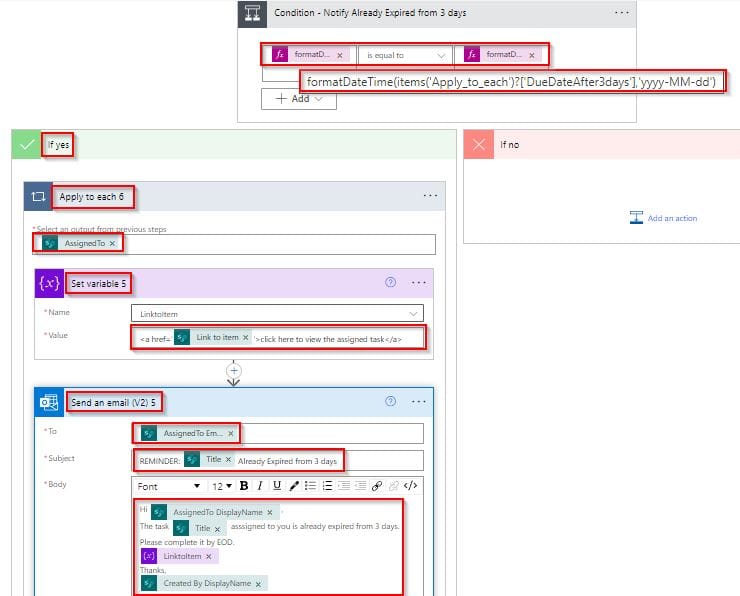Open the Set variable 5 ellipsis menu

pos(419,283)
